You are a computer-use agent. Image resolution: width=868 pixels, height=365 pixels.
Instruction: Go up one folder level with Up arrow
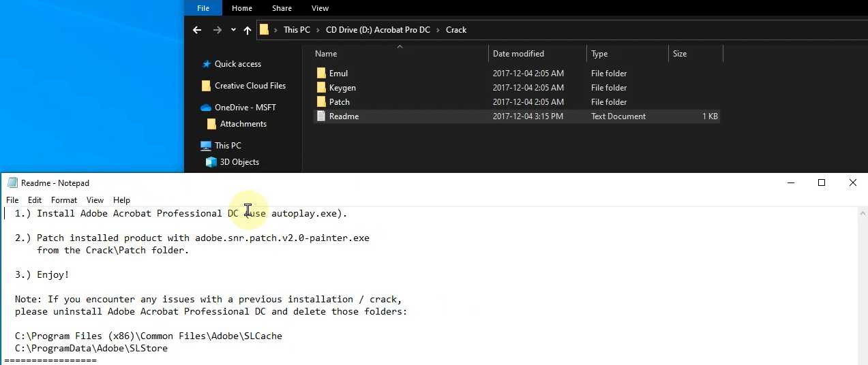tap(248, 30)
